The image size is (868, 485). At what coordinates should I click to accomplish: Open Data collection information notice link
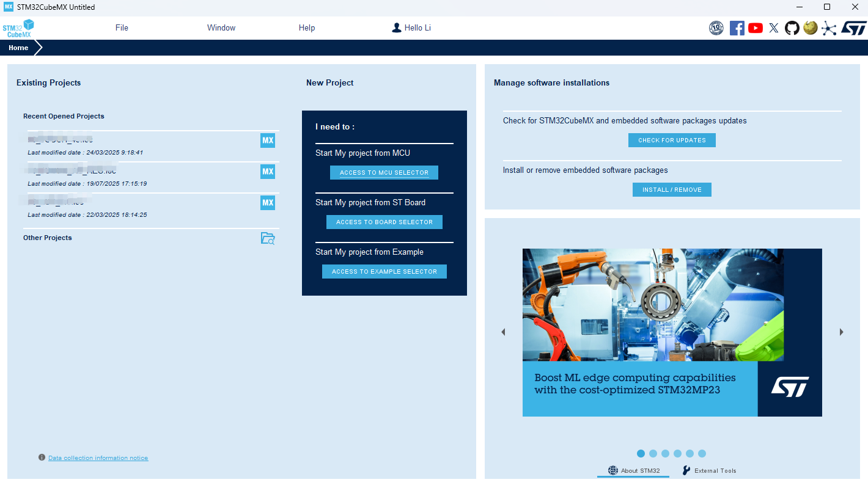[98, 458]
